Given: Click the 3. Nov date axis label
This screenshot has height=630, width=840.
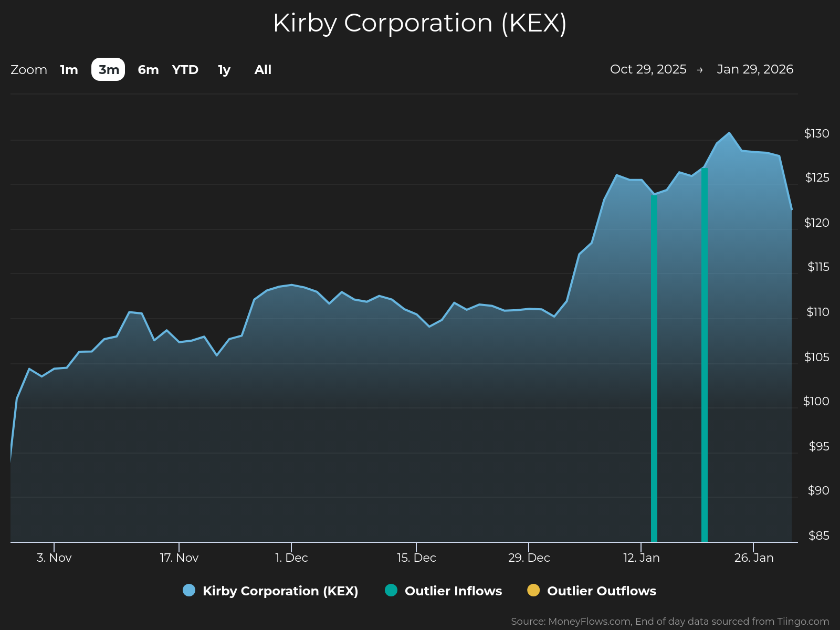Looking at the screenshot, I should click(x=54, y=558).
